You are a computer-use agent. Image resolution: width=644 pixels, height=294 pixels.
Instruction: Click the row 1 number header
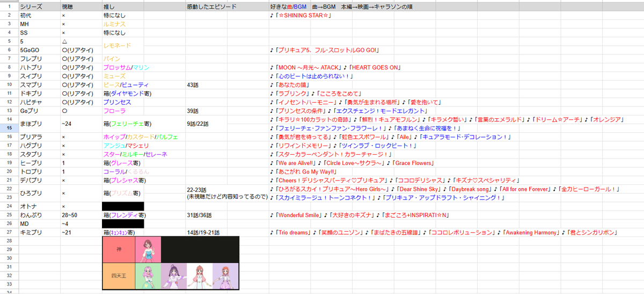[9, 7]
